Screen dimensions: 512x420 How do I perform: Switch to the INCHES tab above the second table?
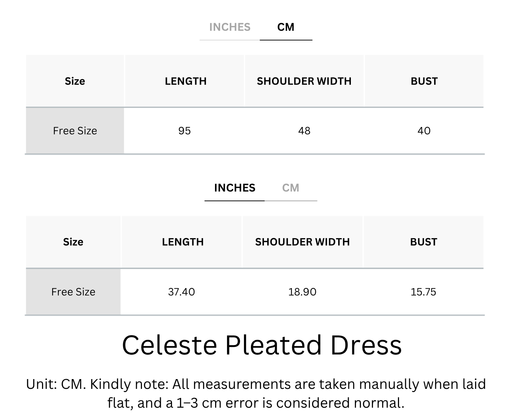coord(235,188)
